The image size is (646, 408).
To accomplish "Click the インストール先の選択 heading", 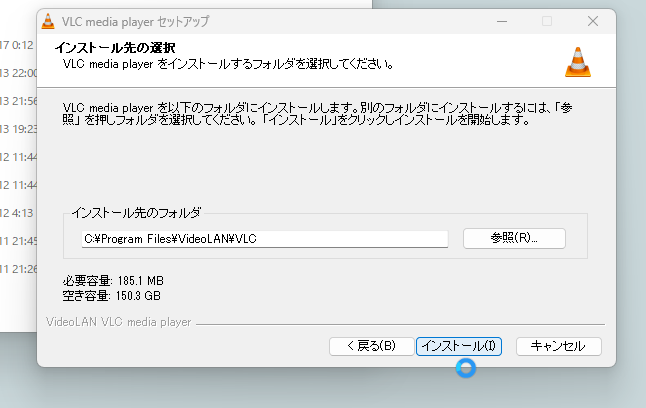I will coord(115,48).
